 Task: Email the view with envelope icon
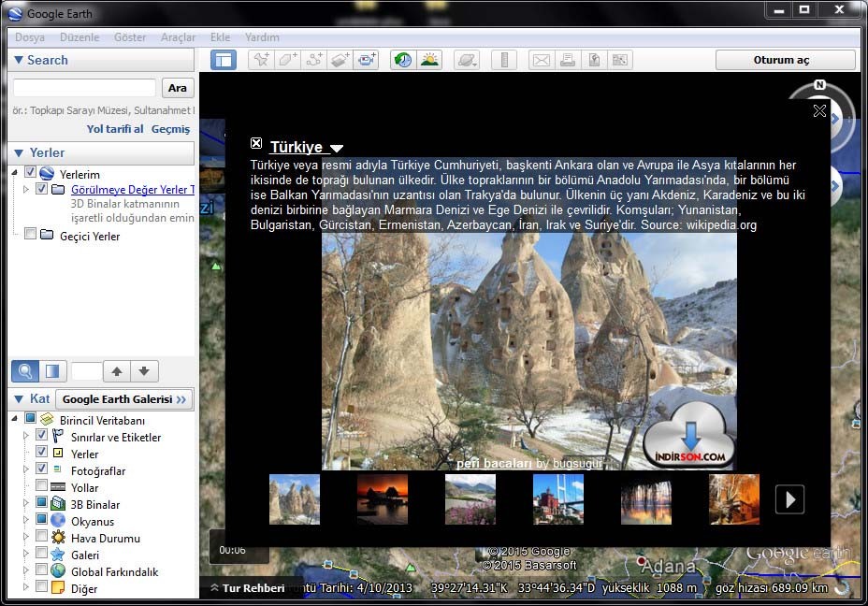(x=542, y=60)
